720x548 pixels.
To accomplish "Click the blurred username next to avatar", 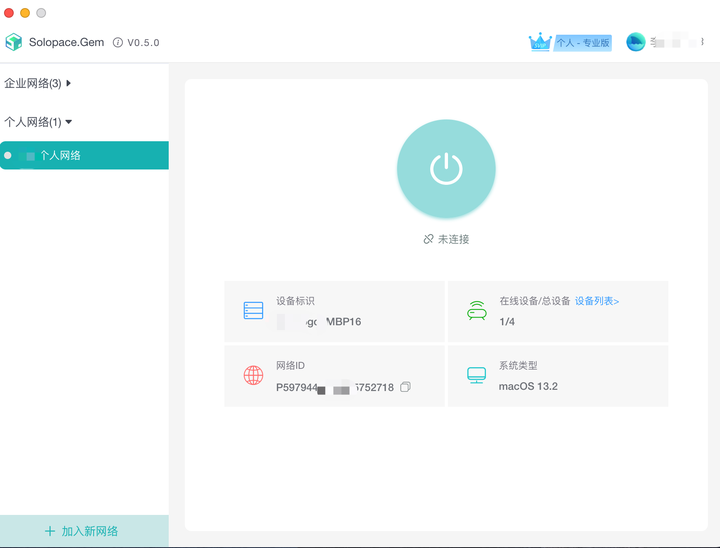I will point(677,42).
